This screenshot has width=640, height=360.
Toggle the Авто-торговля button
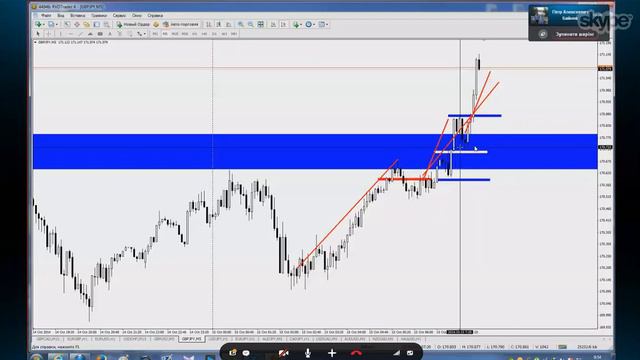181,24
